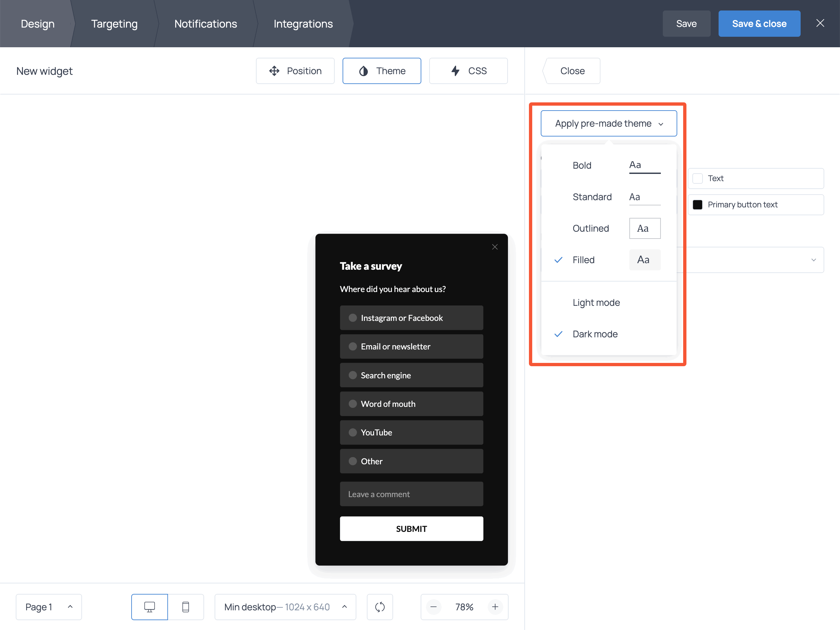The image size is (840, 630).
Task: Open the Position settings button
Action: click(295, 71)
